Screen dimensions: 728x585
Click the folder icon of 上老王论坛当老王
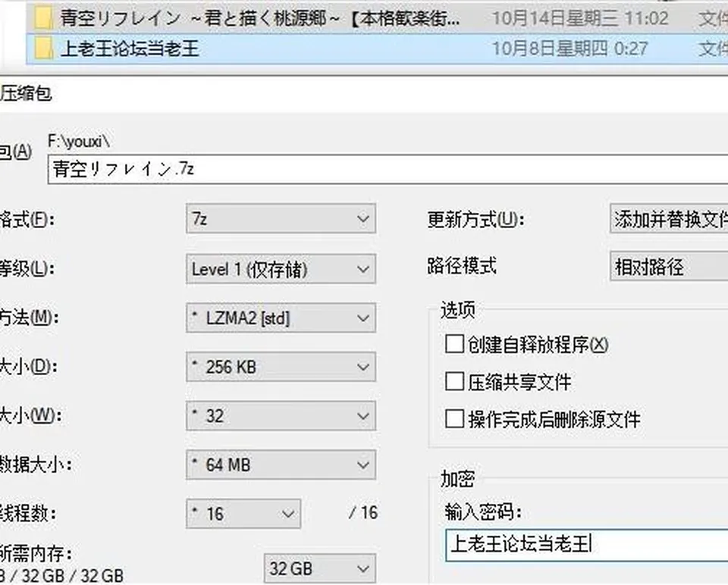point(42,48)
